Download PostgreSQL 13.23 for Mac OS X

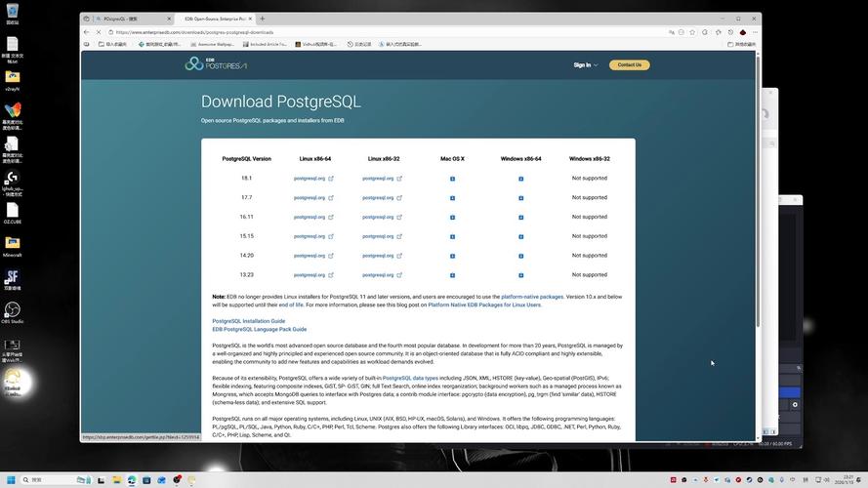coord(452,275)
